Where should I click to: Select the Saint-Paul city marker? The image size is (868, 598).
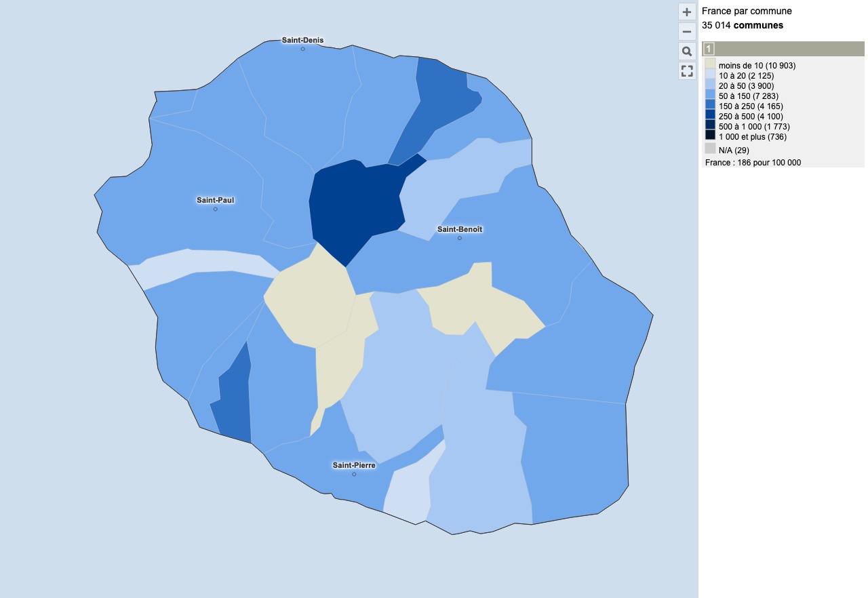coord(216,209)
